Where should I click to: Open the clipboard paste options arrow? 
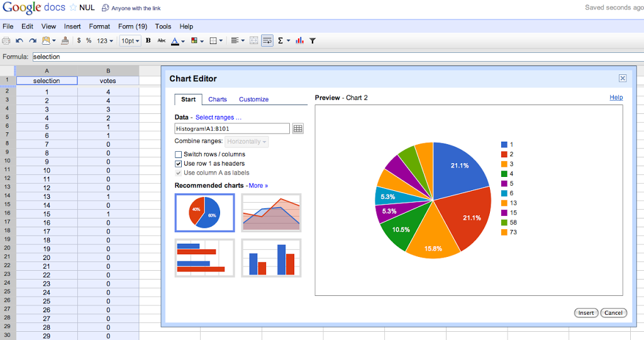tap(54, 41)
